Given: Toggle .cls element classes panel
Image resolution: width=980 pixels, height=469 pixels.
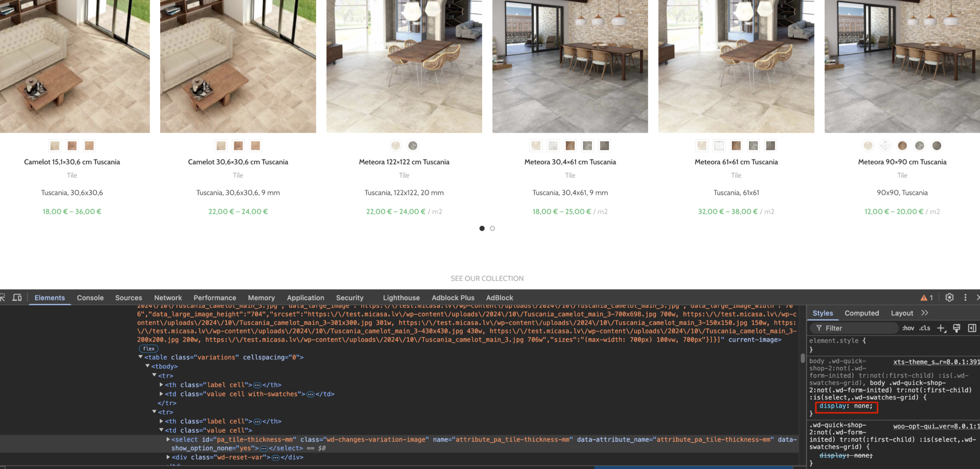Looking at the screenshot, I should (x=925, y=328).
